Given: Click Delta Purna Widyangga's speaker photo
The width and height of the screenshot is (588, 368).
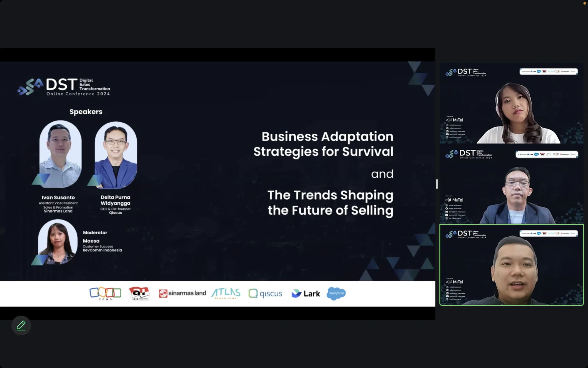Looking at the screenshot, I should click(116, 155).
